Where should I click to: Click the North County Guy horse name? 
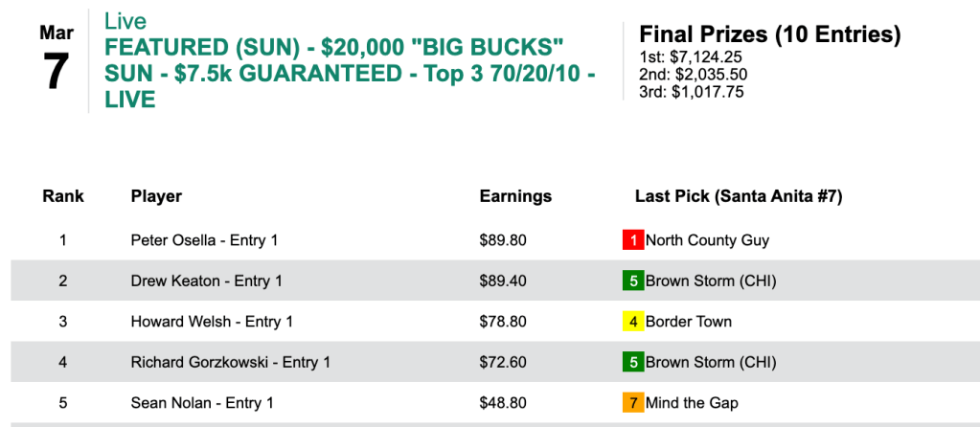coord(707,240)
